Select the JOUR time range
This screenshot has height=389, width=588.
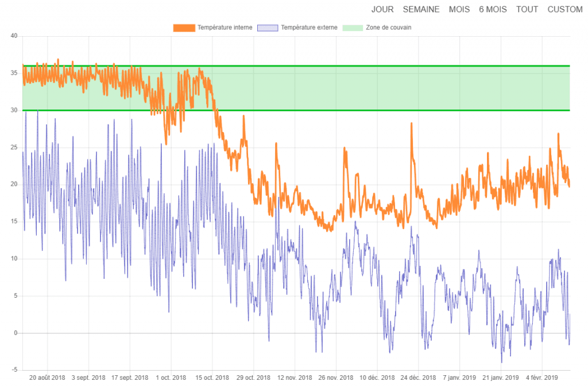(x=382, y=9)
